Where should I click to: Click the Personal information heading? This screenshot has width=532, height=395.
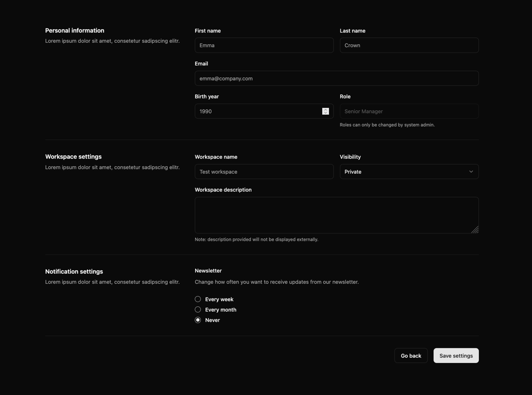75,31
